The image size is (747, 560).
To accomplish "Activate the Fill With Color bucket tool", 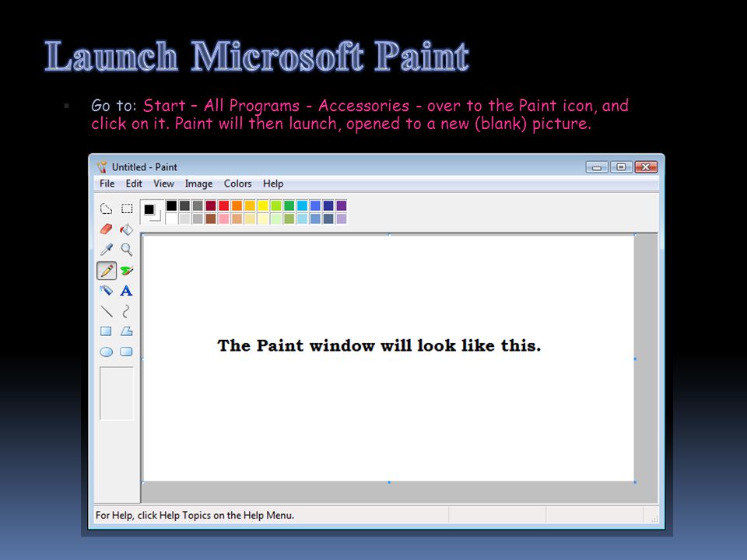I will pyautogui.click(x=127, y=229).
